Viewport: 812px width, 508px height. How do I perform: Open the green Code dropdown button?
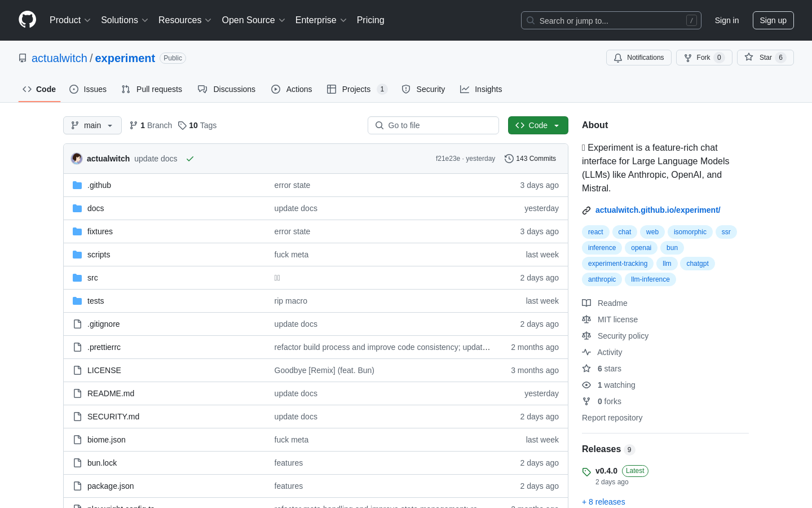(x=538, y=125)
